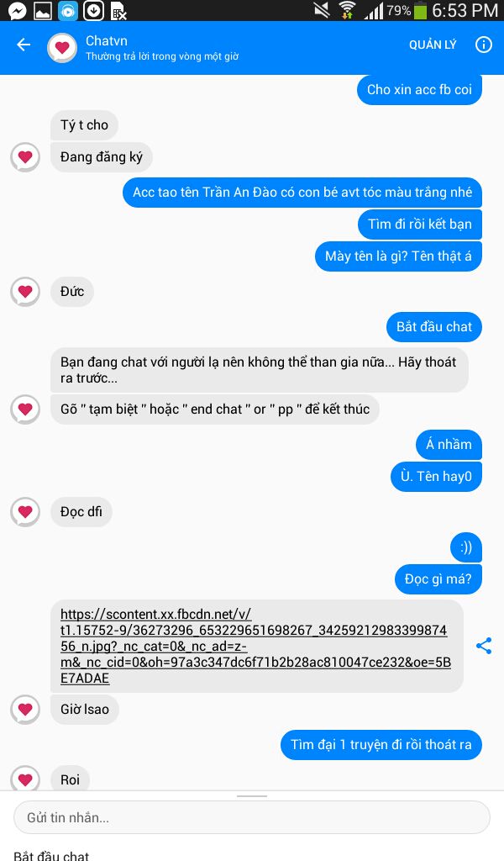504x861 pixels.
Task: Tap the QUẢN LÝ button
Action: coord(433,45)
